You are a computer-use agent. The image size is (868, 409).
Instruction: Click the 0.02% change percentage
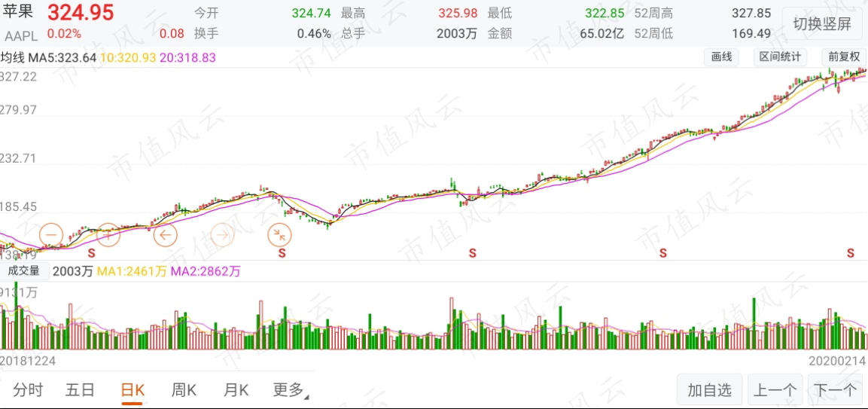(64, 34)
